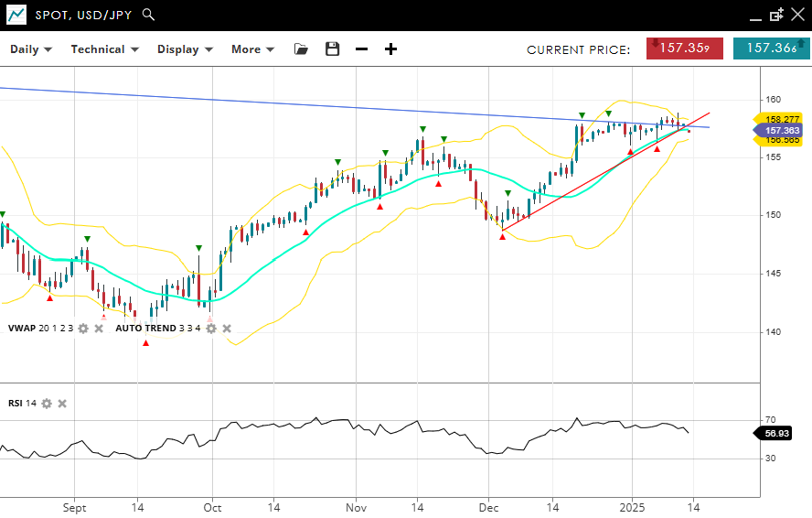Image resolution: width=812 pixels, height=518 pixels.
Task: Open RSI 14 settings gear
Action: (47, 404)
